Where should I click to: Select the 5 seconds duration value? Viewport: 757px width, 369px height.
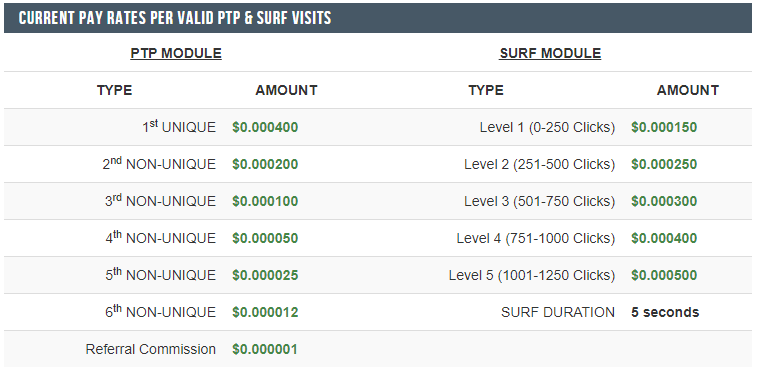click(x=665, y=312)
